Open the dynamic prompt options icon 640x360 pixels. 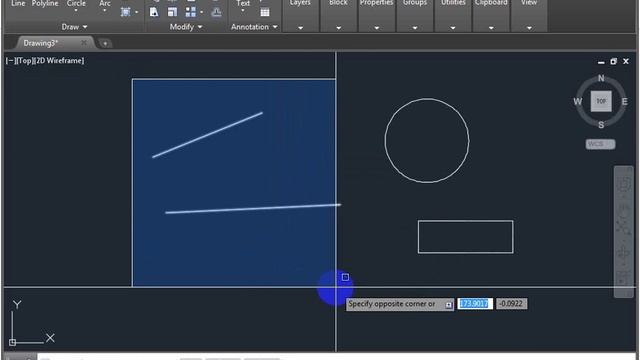click(x=449, y=304)
